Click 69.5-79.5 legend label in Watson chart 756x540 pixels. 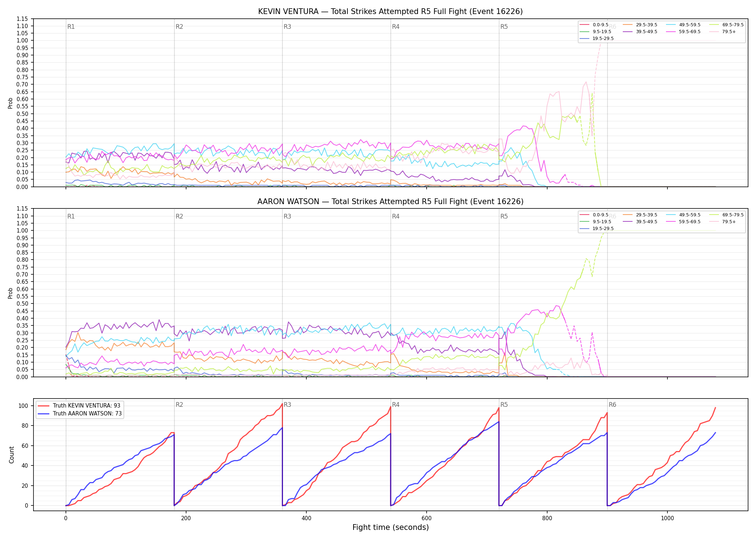click(733, 215)
